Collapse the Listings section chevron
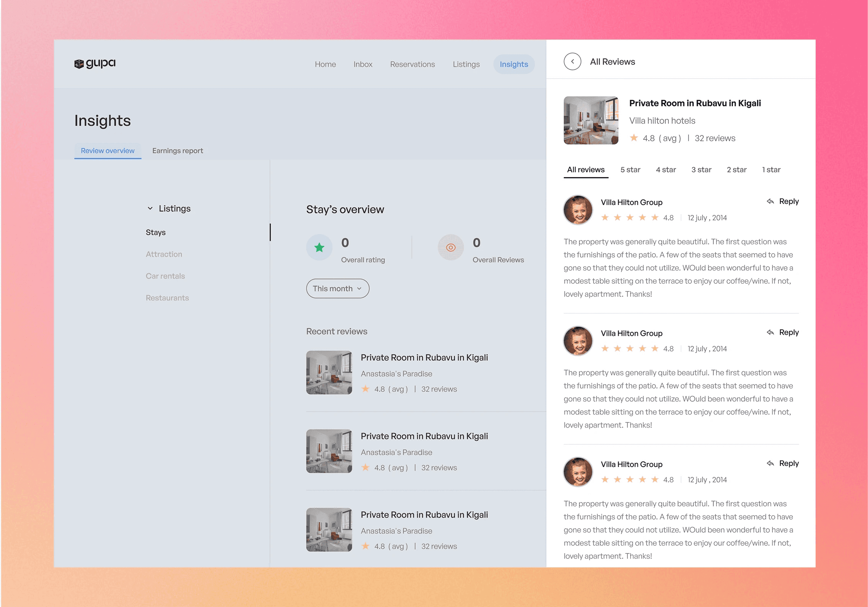The image size is (868, 607). [150, 208]
